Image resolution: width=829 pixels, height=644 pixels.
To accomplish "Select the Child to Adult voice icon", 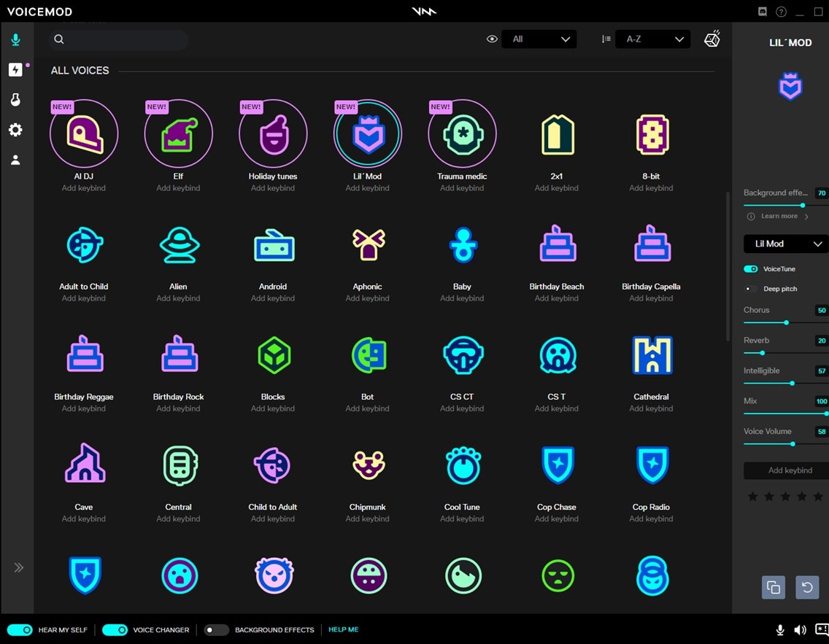I will point(273,465).
